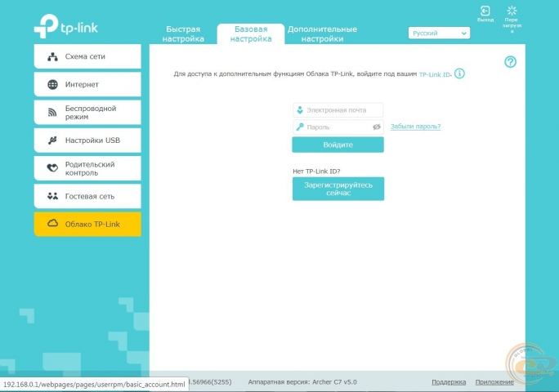The image size is (559, 392).
Task: Open the Родительский контроль menu item
Action: (87, 168)
